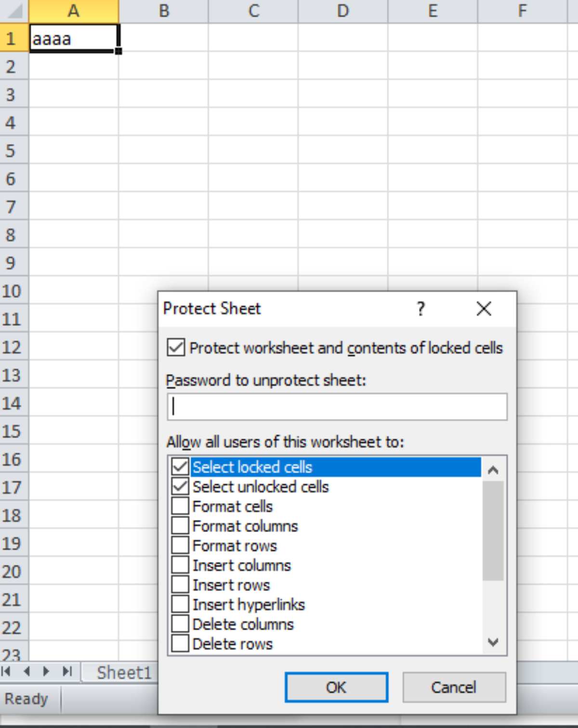Click the password input field
This screenshot has height=728, width=578.
pos(337,407)
